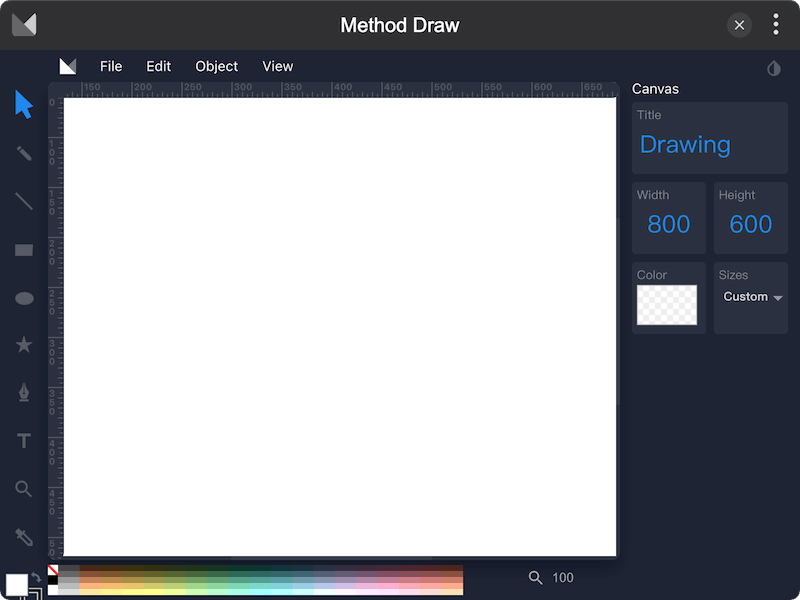Select the Pen path tool

point(24,392)
